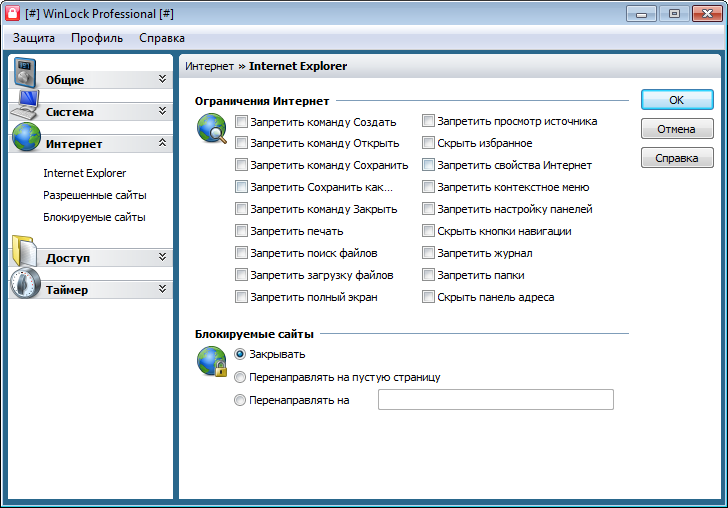
Task: Select the Перенаправлять на radio button
Action: click(240, 400)
